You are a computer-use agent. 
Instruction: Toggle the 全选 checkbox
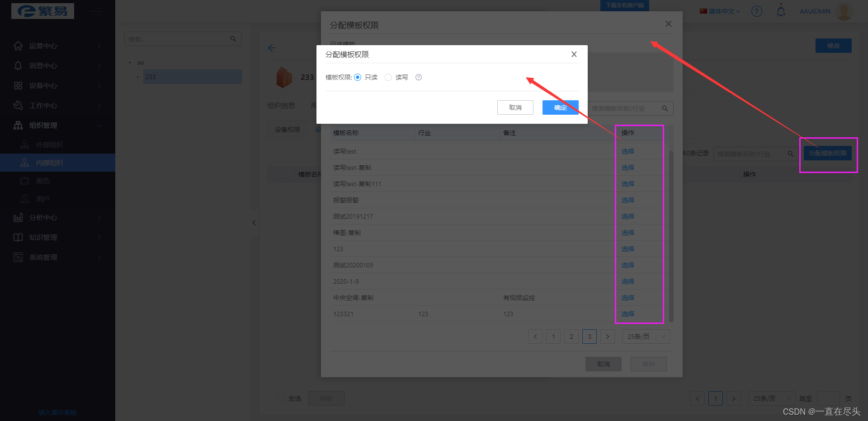point(281,398)
